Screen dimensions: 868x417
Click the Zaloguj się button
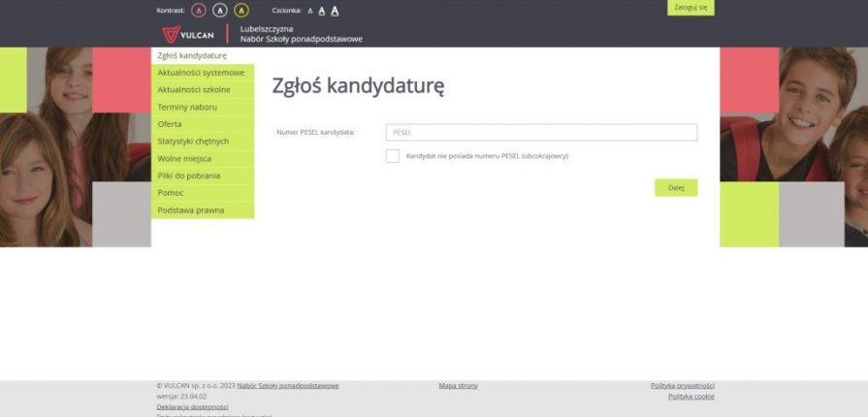(x=691, y=7)
